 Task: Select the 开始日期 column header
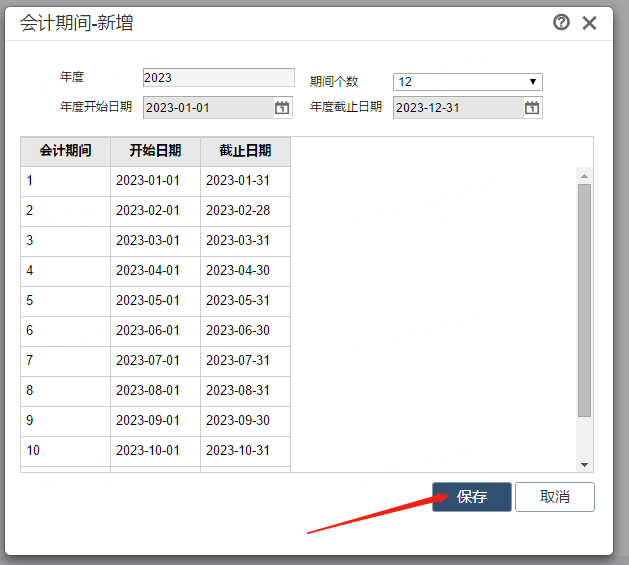[x=155, y=152]
